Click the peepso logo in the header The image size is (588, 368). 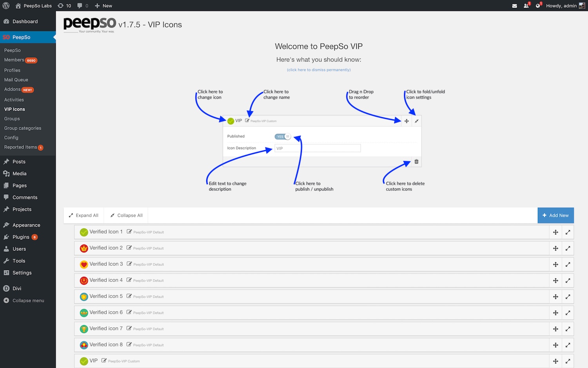click(90, 25)
